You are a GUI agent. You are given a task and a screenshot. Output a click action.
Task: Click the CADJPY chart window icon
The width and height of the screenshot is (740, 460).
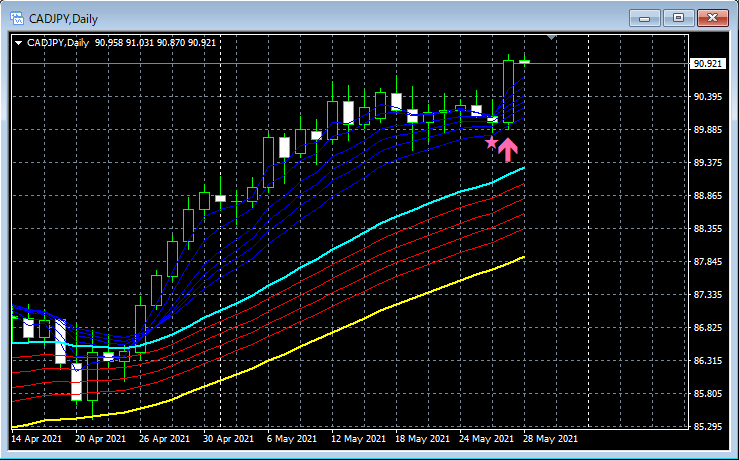[17, 18]
